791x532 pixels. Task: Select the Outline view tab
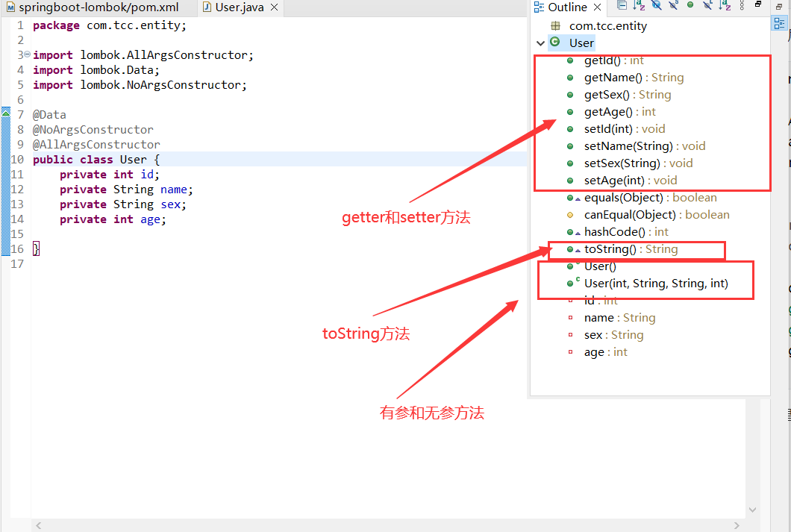tap(568, 7)
